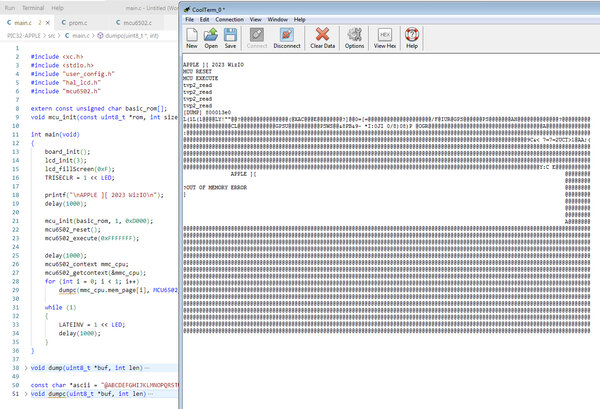The image size is (600, 409).
Task: Click the CoolTerm_0 window title bar
Action: 390,9
